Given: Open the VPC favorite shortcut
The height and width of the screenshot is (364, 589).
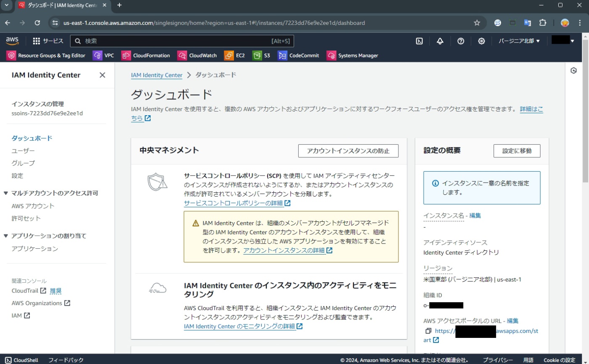Looking at the screenshot, I should [103, 55].
